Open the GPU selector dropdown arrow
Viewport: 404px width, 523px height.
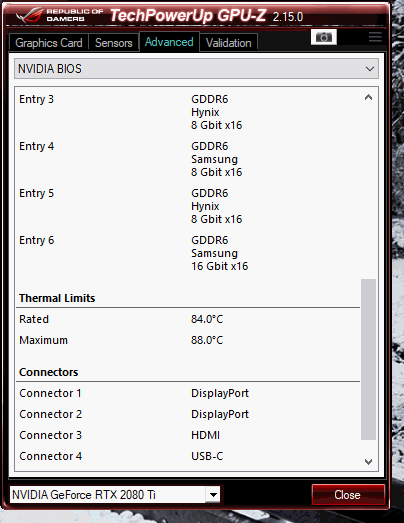pyautogui.click(x=213, y=494)
